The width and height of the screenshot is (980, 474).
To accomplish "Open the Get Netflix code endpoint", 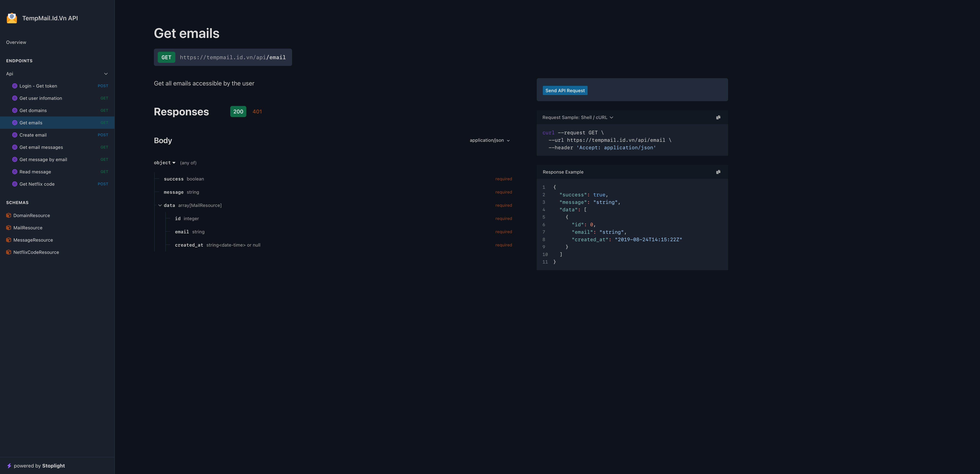I will point(57,184).
